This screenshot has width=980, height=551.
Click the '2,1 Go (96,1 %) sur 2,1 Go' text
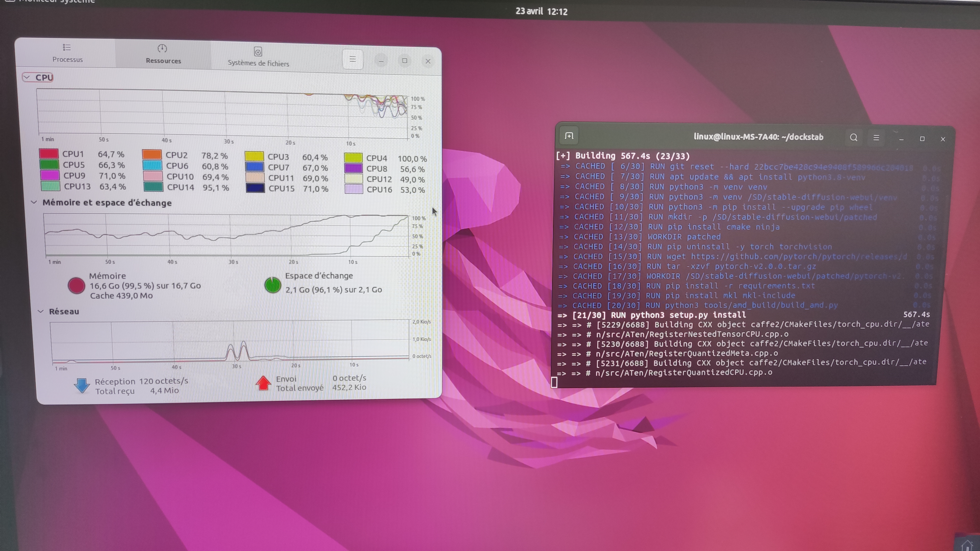point(334,289)
